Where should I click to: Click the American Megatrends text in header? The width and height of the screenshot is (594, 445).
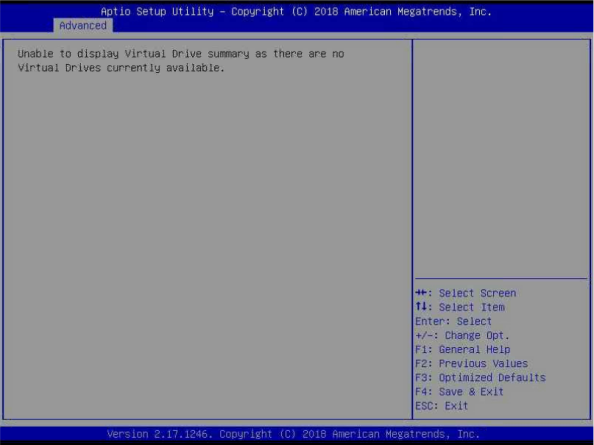tap(403, 12)
